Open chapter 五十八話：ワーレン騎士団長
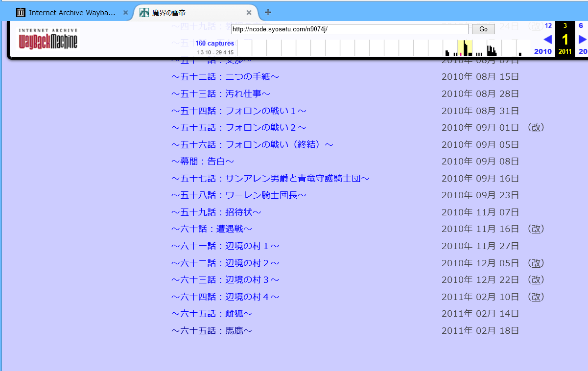The width and height of the screenshot is (588, 371). pyautogui.click(x=239, y=195)
